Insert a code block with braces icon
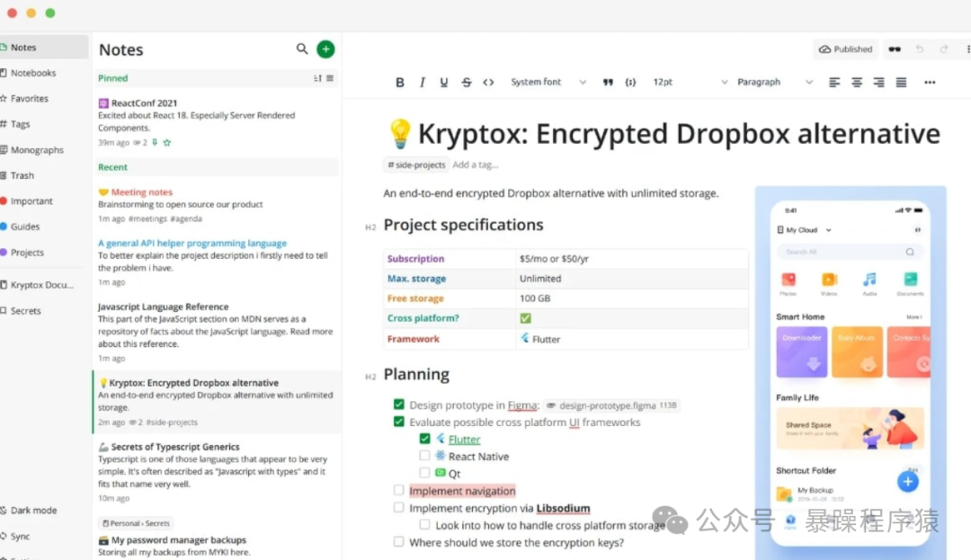The height and width of the screenshot is (560, 971). click(630, 83)
